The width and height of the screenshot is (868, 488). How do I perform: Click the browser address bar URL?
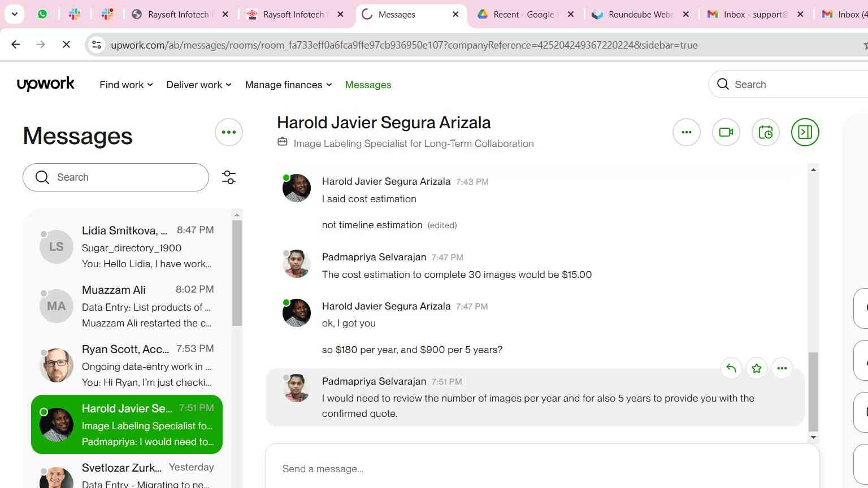[404, 45]
